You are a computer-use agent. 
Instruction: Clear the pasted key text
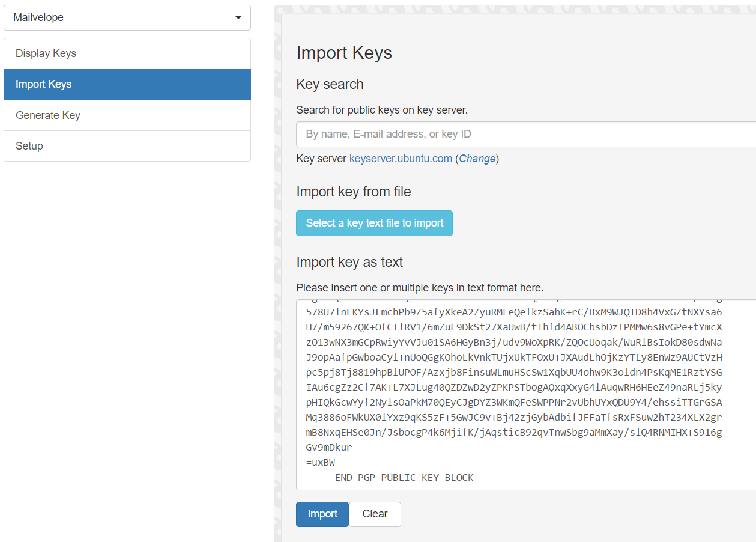375,514
